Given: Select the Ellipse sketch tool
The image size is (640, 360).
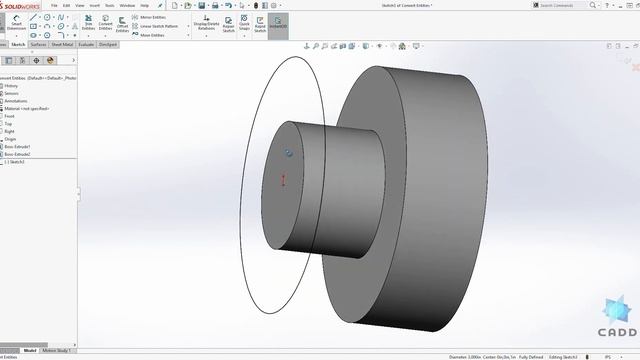Looking at the screenshot, I should coord(61,26).
